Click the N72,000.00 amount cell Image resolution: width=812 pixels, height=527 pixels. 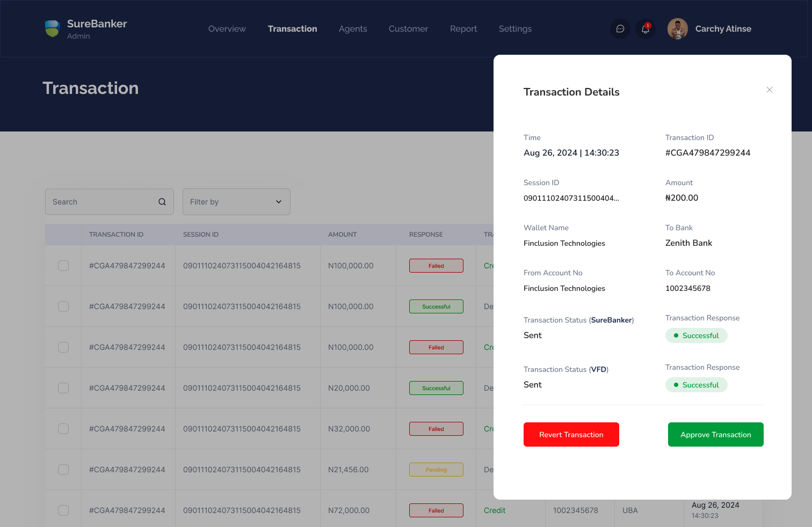click(349, 510)
